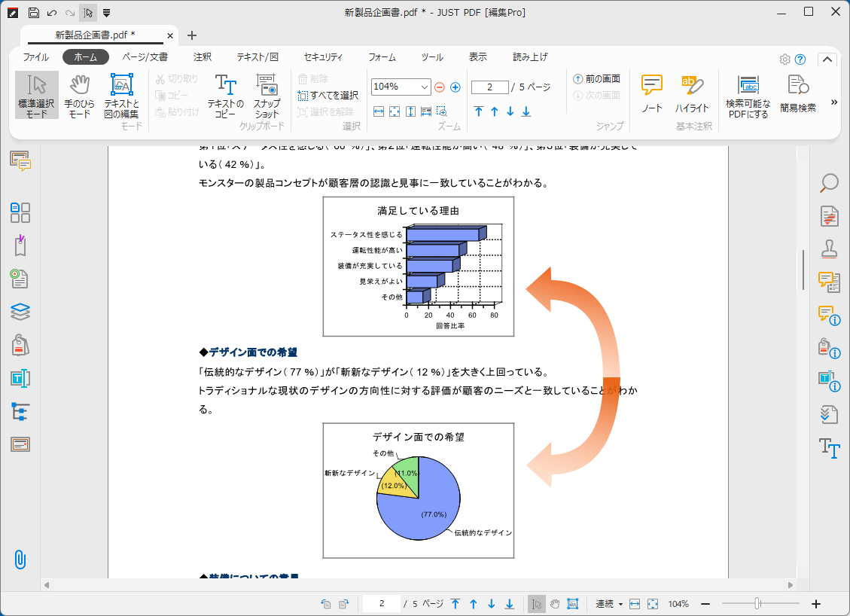850x616 pixels.
Task: Click the vertical scrollbar thumb
Action: point(803,270)
